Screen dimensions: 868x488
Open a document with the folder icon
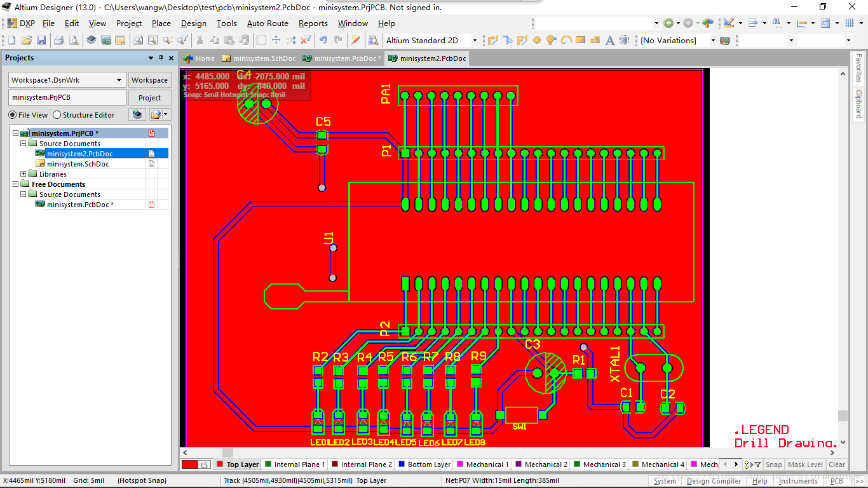(27, 40)
